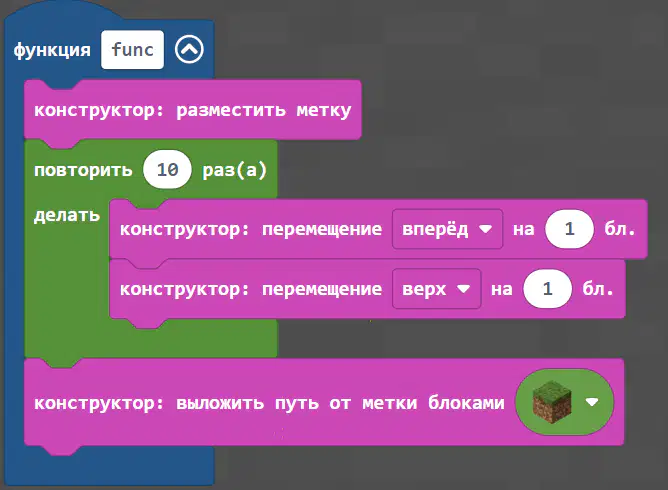
Task: Select 'конструктор: перемещение' block with 'вперёд'
Action: point(378,229)
